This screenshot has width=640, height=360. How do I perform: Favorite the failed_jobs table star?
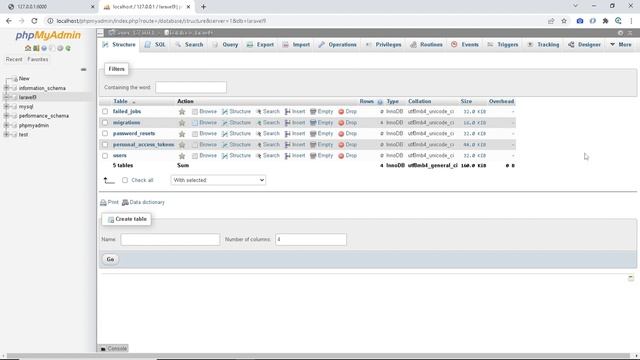coord(182,111)
